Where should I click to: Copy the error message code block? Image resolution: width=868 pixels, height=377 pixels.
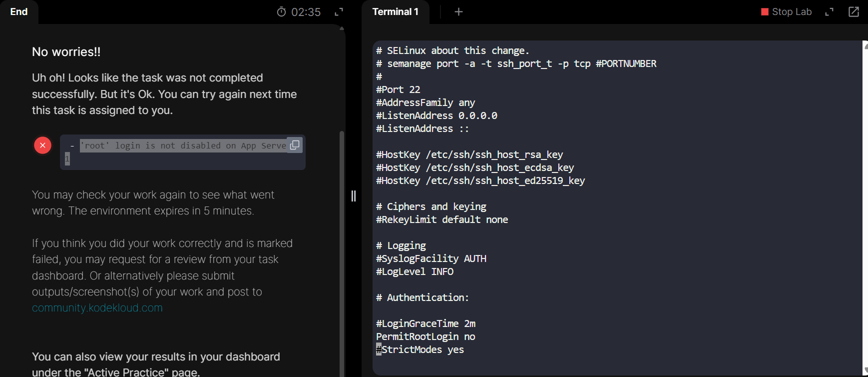click(x=295, y=145)
